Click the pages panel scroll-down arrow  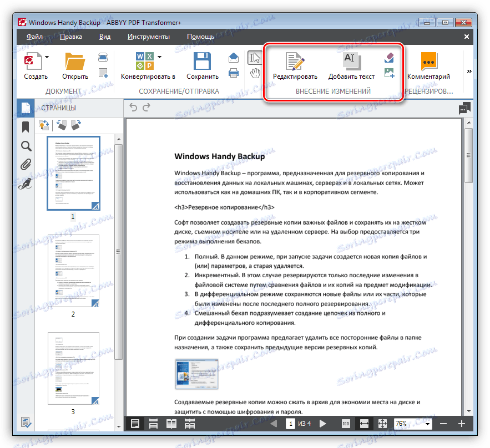119,426
